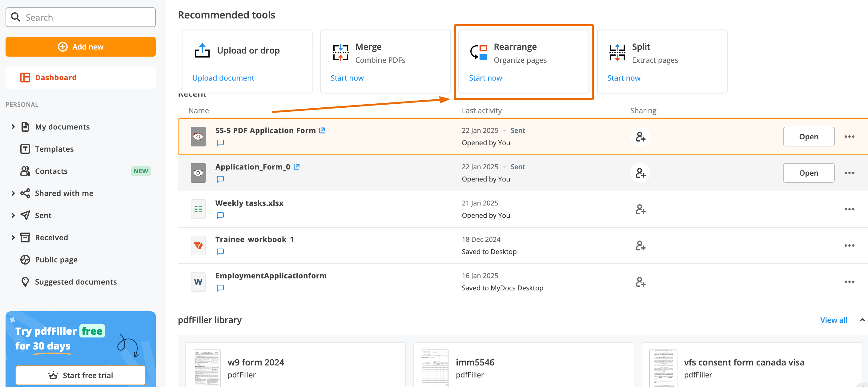Click the Split tool icon

[x=617, y=53]
